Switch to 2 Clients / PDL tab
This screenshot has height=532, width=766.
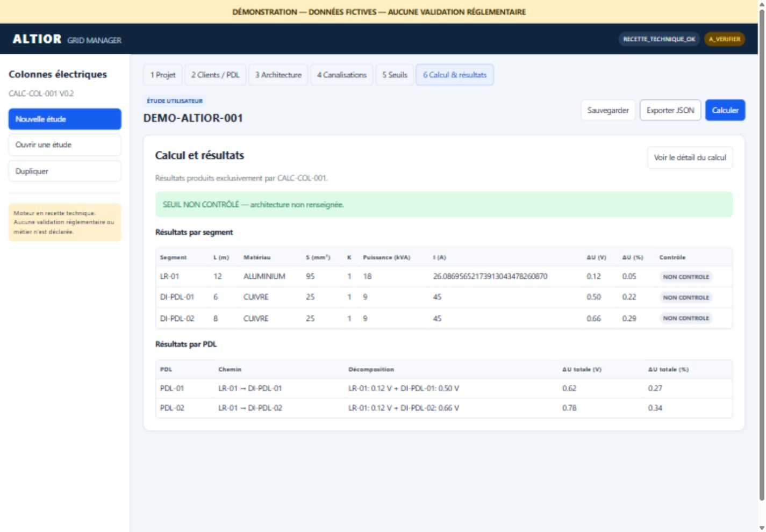[216, 75]
